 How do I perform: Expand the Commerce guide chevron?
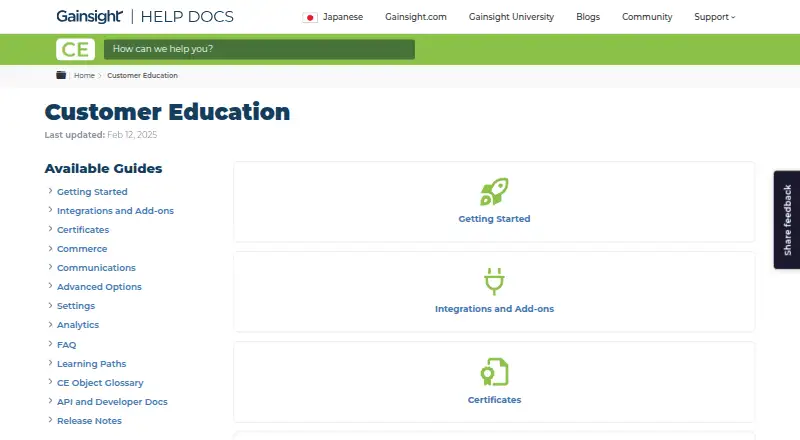(50, 248)
